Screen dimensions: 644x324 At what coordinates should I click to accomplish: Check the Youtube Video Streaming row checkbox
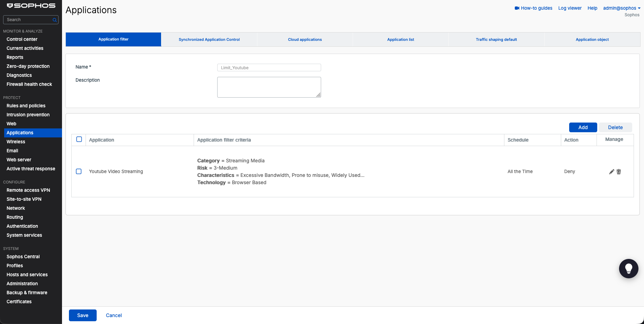79,171
